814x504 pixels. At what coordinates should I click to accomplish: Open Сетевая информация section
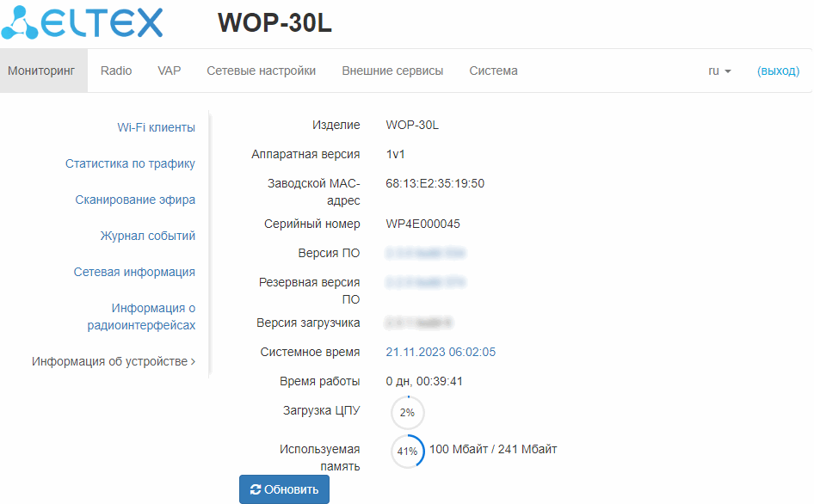coord(134,272)
